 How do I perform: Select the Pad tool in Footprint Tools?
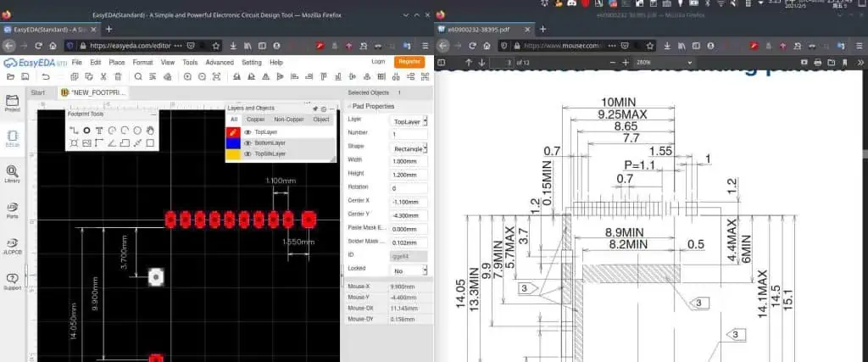[x=86, y=130]
